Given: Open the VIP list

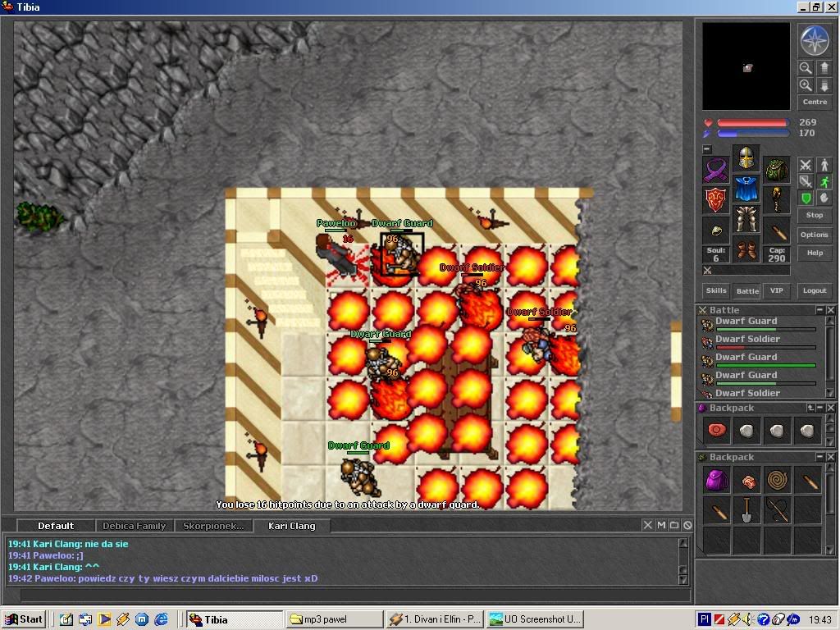Looking at the screenshot, I should [x=776, y=290].
